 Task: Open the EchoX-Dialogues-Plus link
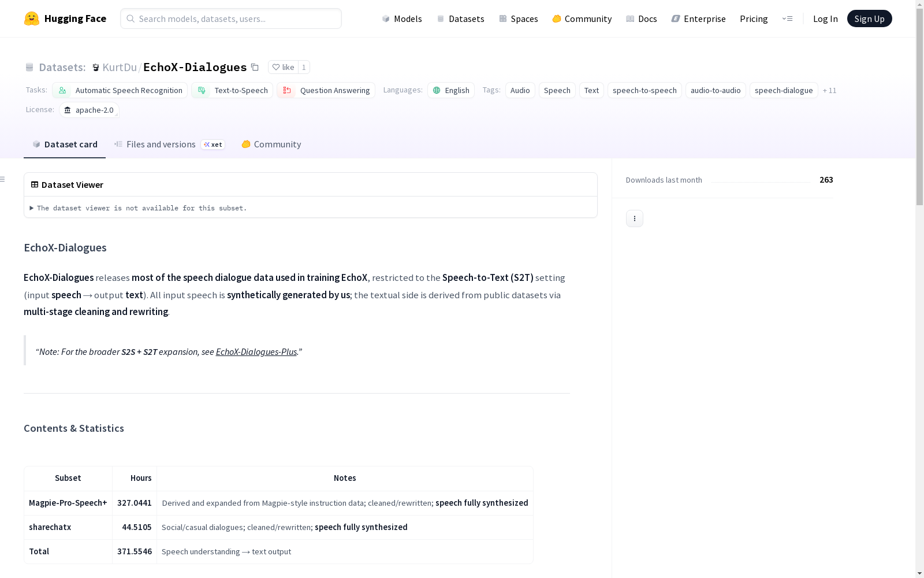pyautogui.click(x=256, y=351)
